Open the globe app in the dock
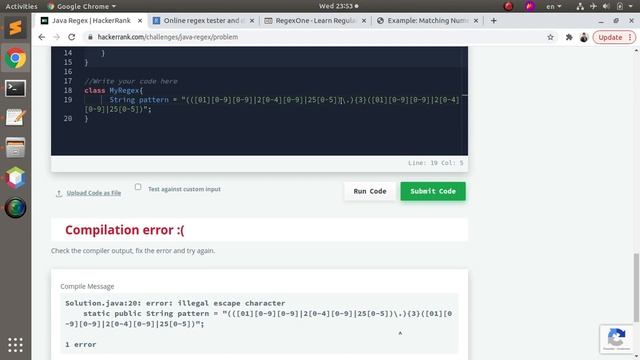The width and height of the screenshot is (640, 360). pos(16,208)
